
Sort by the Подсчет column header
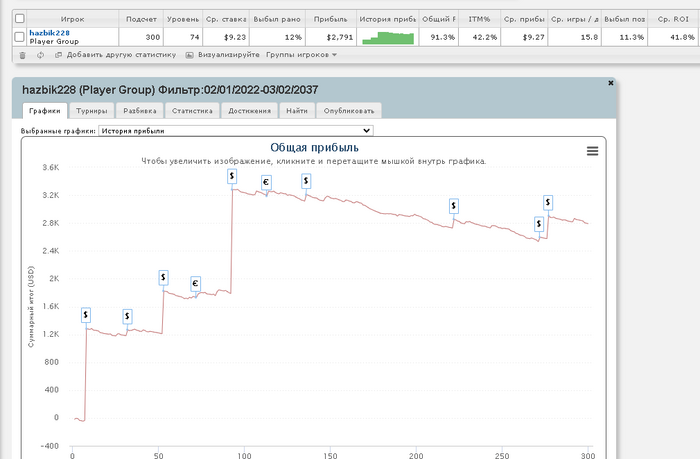(141, 19)
